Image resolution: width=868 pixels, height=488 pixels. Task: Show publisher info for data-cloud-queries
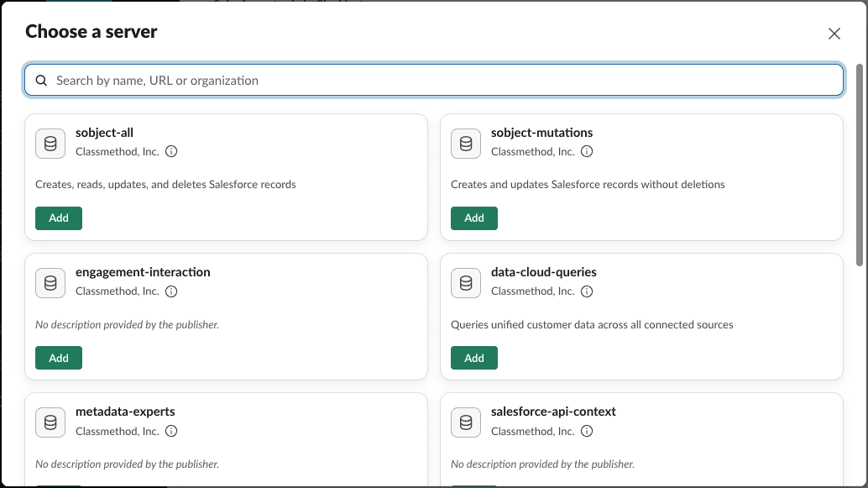coord(587,291)
